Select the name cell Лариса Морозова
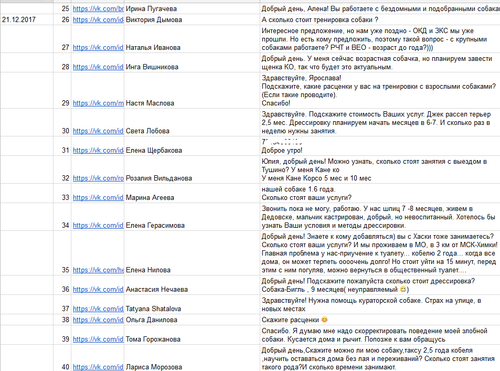 (x=192, y=358)
